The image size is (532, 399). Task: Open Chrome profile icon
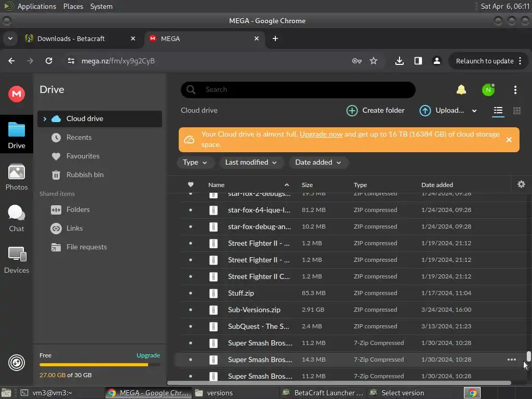click(436, 61)
